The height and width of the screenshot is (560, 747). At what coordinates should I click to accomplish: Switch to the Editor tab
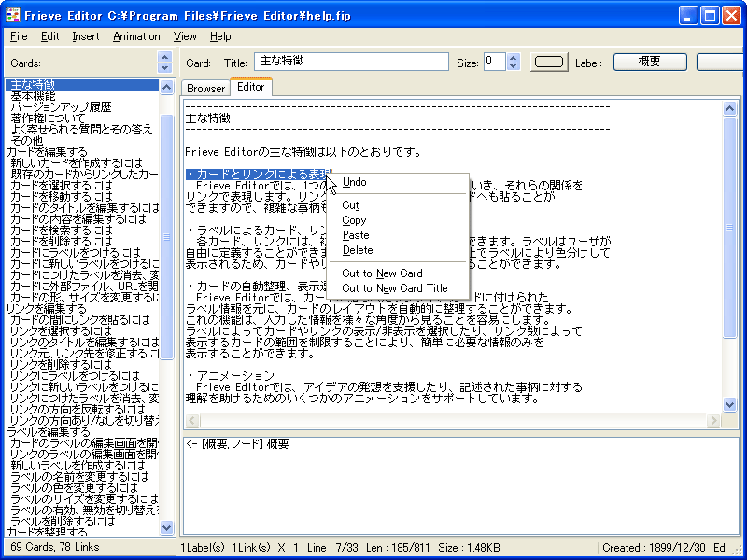pyautogui.click(x=251, y=87)
